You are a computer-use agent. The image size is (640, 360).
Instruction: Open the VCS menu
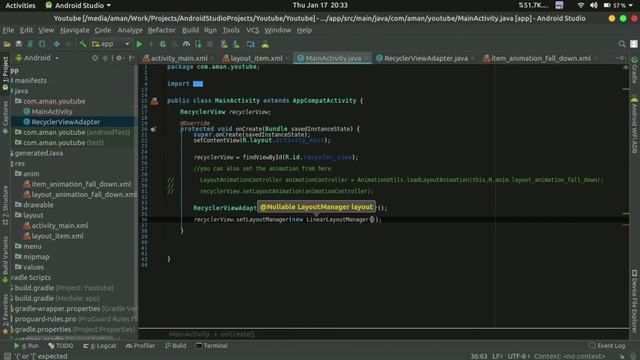(x=252, y=30)
